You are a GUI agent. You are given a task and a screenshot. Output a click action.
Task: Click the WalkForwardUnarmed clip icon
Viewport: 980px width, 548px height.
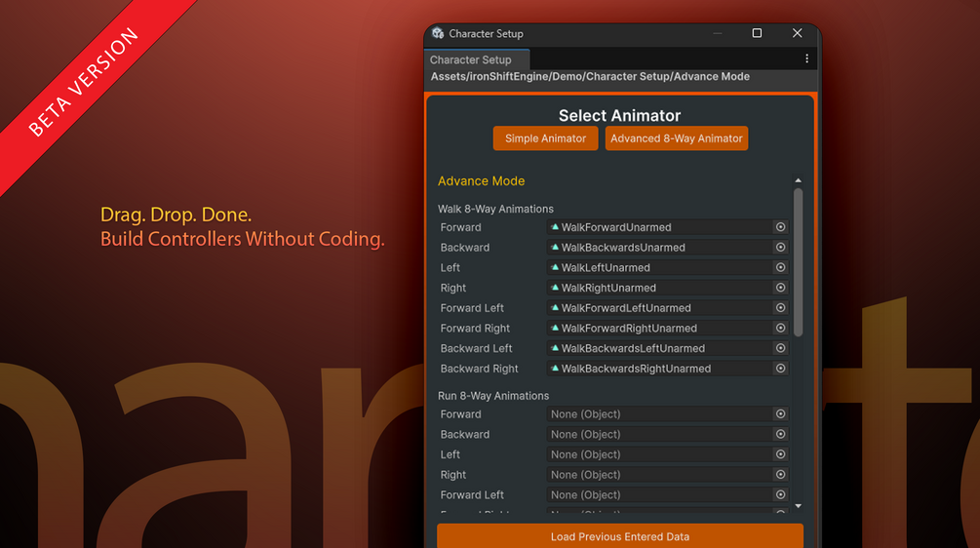point(555,227)
